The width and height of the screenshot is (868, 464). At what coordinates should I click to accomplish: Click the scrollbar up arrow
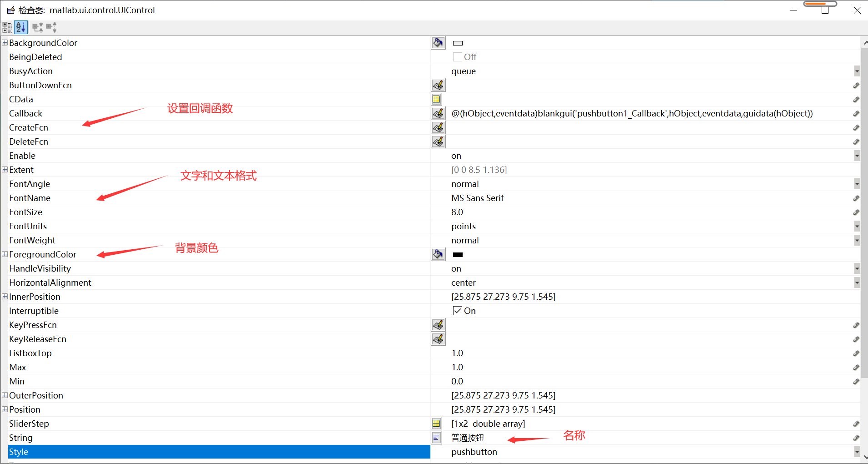(x=865, y=43)
